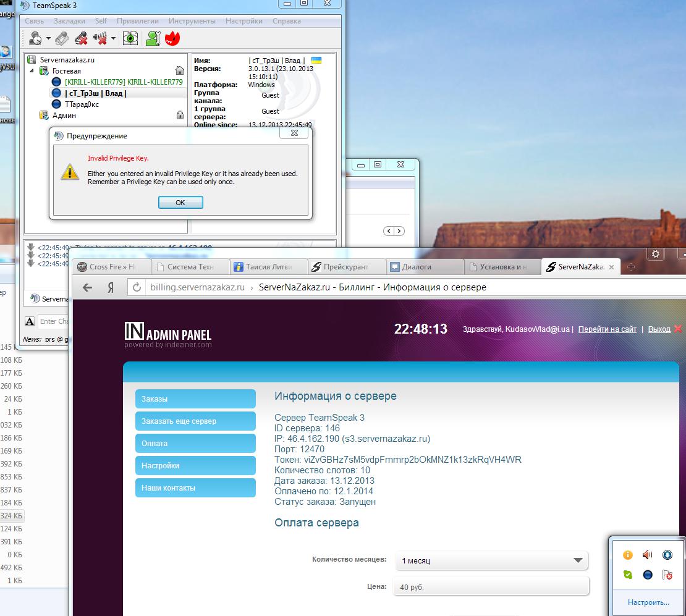Switch to the Установка и н browser tab
Screen dimensions: 686x616
[x=502, y=267]
